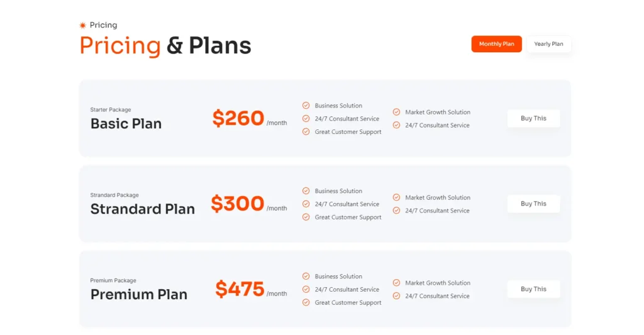This screenshot has height=335, width=644.
Task: Click Strandard Plan's Market Growth Solution check icon
Action: [x=396, y=197]
